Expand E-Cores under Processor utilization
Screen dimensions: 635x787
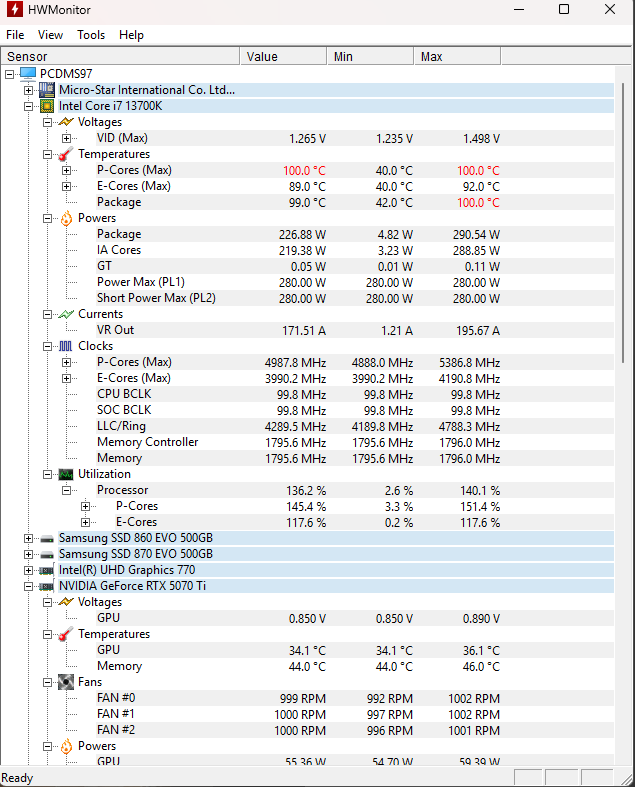click(x=85, y=522)
